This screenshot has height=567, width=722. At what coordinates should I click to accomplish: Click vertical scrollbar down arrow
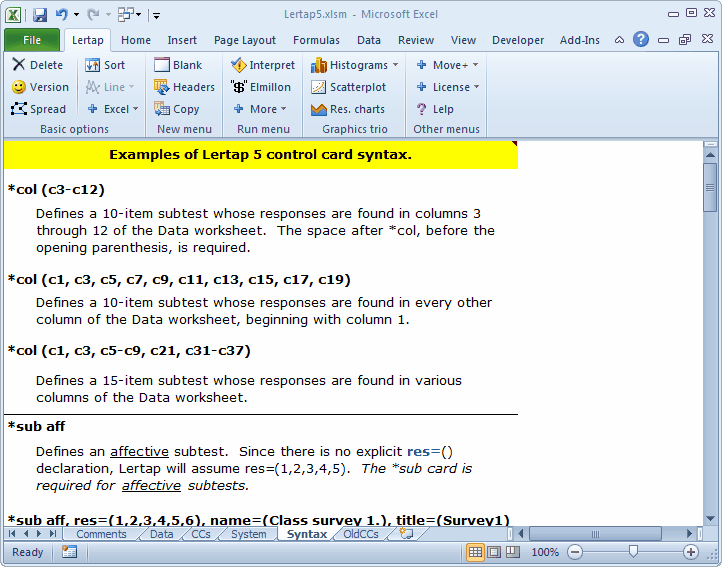[710, 518]
